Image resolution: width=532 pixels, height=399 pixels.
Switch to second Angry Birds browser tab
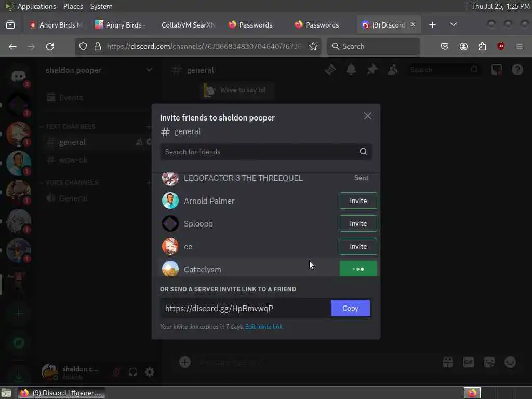click(121, 25)
